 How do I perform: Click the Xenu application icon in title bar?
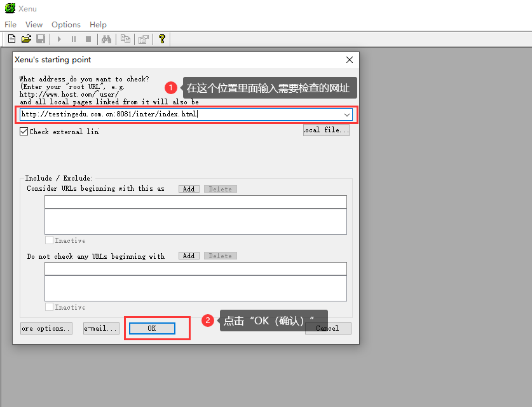point(10,8)
